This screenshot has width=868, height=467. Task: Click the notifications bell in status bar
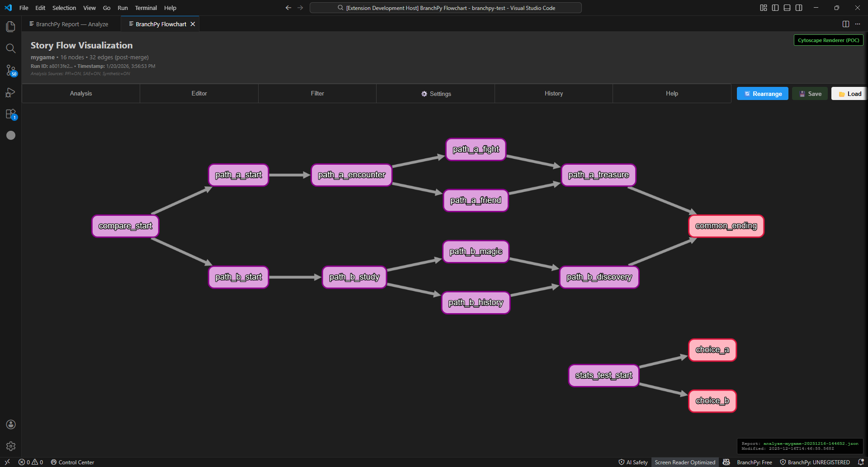pyautogui.click(x=861, y=462)
